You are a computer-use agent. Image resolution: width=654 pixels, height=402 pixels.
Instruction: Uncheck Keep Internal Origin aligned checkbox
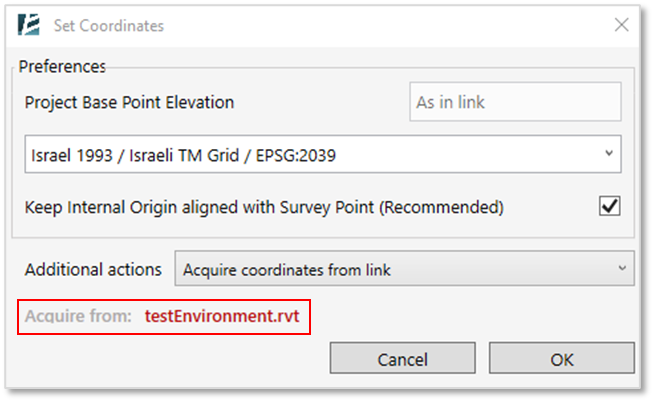(x=609, y=206)
